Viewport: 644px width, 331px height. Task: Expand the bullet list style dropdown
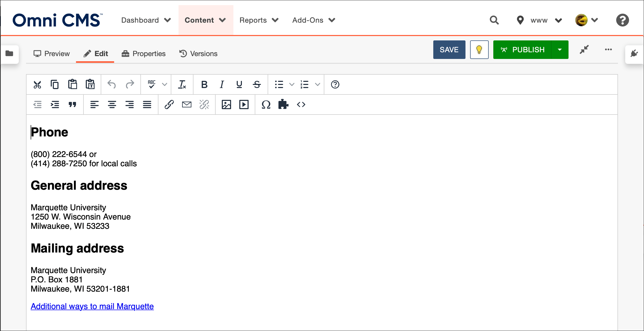pos(292,84)
